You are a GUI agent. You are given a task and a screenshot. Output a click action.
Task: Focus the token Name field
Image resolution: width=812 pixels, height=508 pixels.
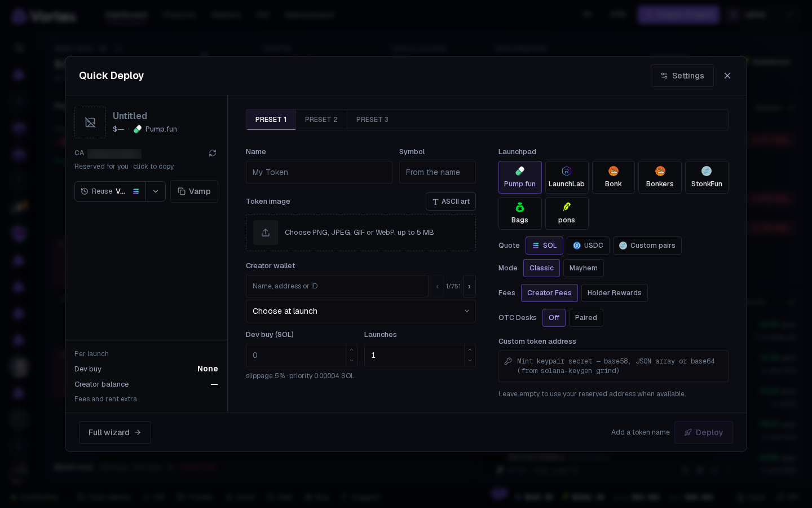click(x=319, y=172)
